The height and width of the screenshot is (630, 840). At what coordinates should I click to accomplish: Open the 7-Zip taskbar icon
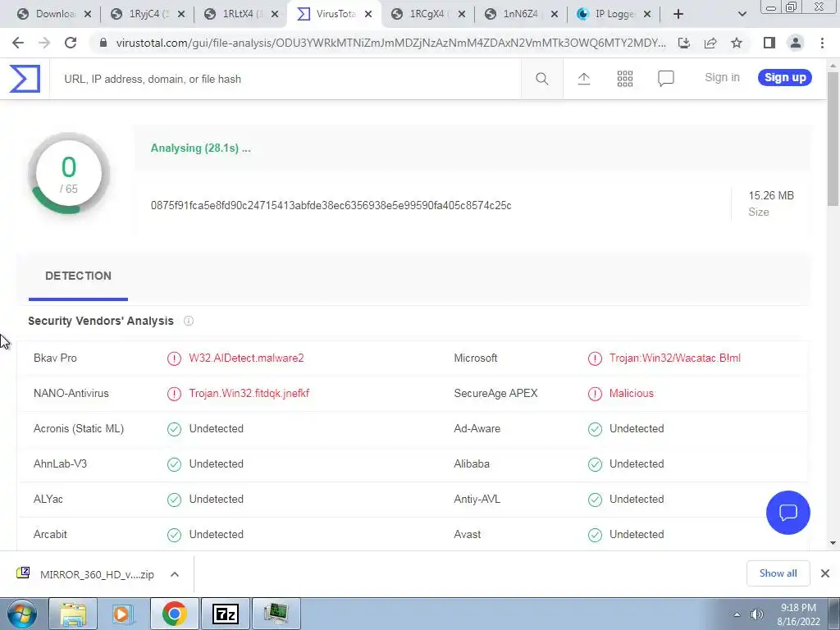tap(225, 614)
